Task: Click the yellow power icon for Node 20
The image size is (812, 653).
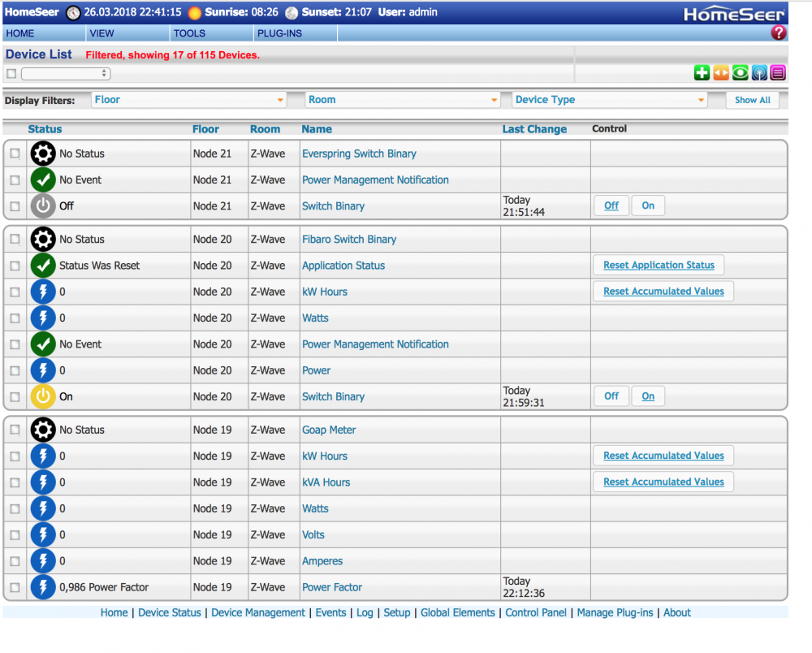Action: click(x=43, y=396)
